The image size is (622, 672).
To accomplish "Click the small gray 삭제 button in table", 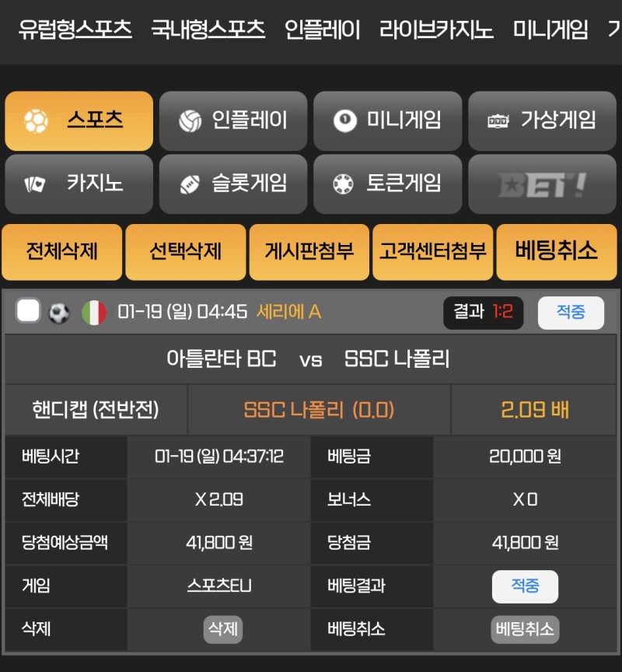I will tap(223, 629).
